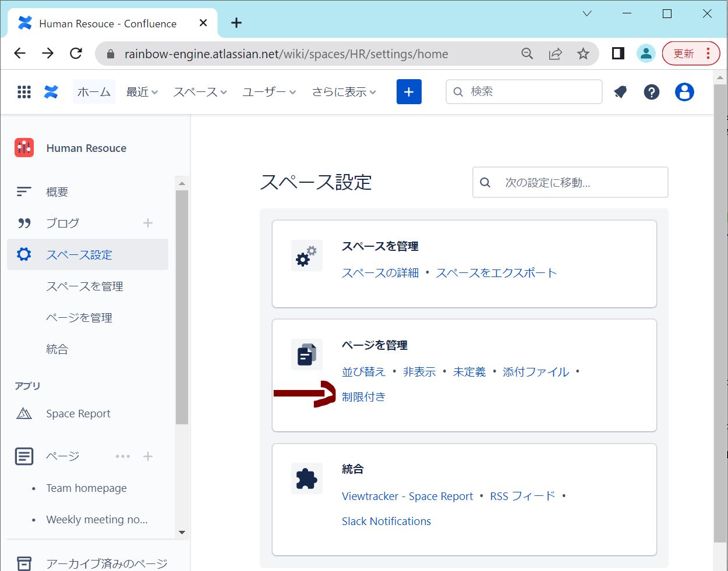Open the app switcher grid icon

24,92
